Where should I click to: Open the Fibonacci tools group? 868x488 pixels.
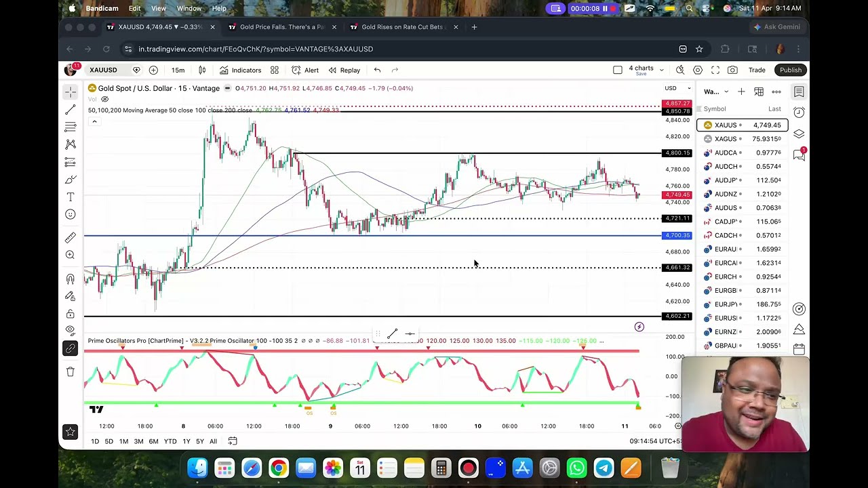tap(71, 127)
